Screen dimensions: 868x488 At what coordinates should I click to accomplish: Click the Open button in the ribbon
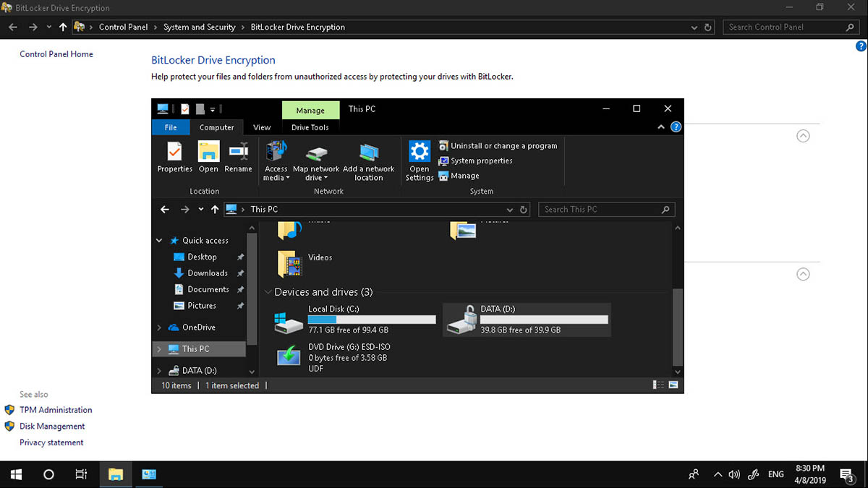click(x=208, y=158)
